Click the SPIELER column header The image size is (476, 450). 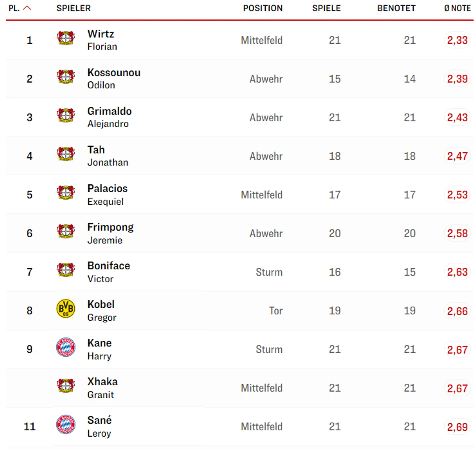coord(74,8)
